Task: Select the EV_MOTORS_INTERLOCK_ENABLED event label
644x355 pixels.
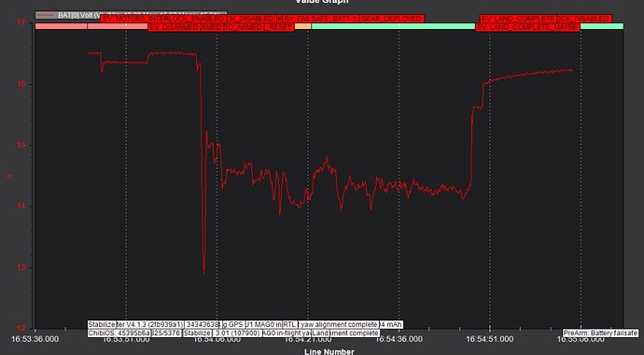Action: click(x=163, y=19)
